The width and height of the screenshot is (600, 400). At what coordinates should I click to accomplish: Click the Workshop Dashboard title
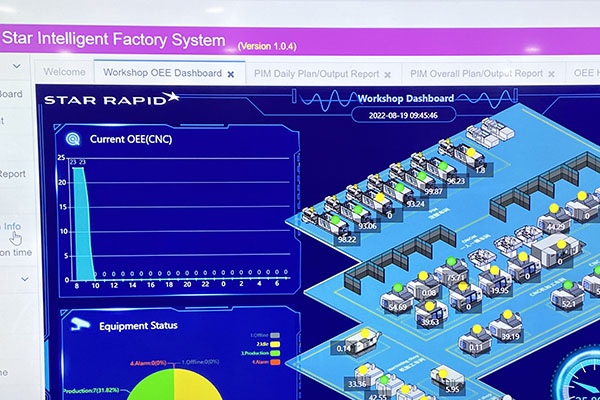(x=406, y=98)
